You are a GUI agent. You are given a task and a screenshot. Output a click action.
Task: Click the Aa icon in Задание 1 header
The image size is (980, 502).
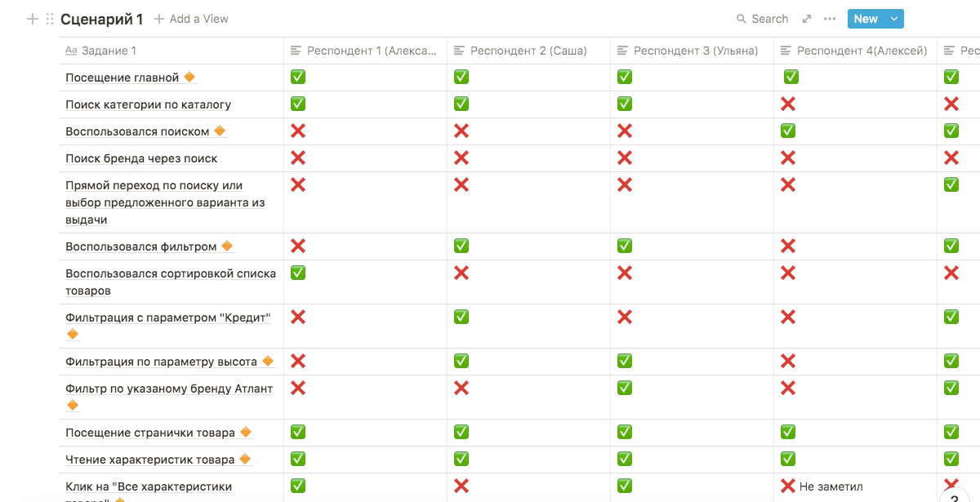[x=71, y=51]
